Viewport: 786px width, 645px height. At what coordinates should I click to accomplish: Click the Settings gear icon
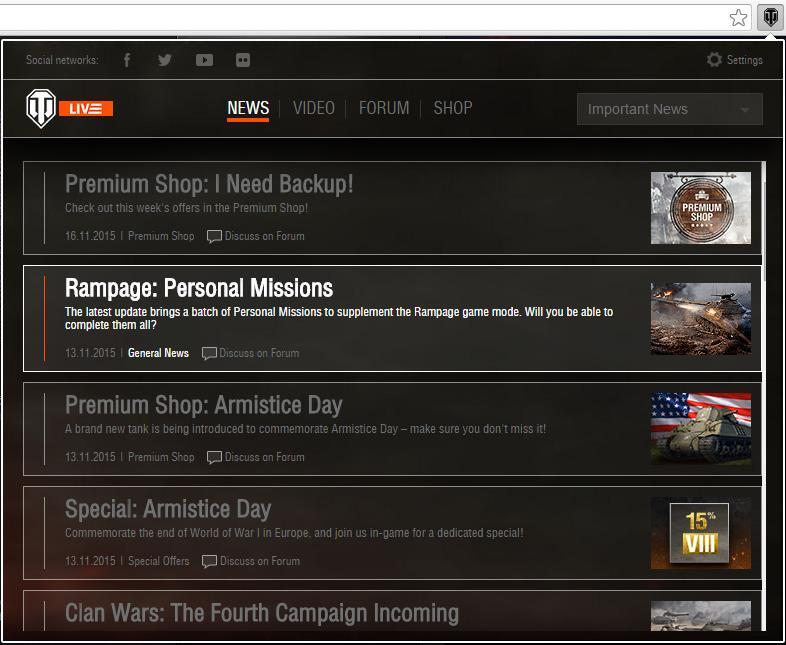(714, 60)
